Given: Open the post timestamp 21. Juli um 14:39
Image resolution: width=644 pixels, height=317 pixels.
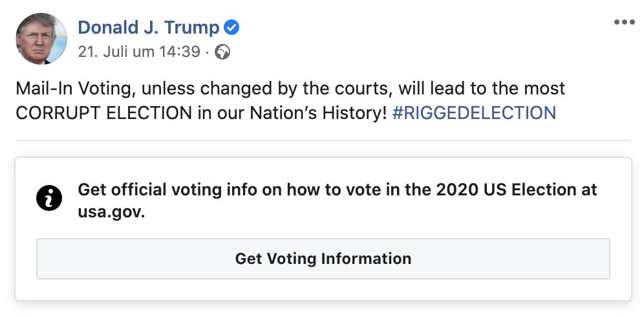Looking at the screenshot, I should [139, 52].
